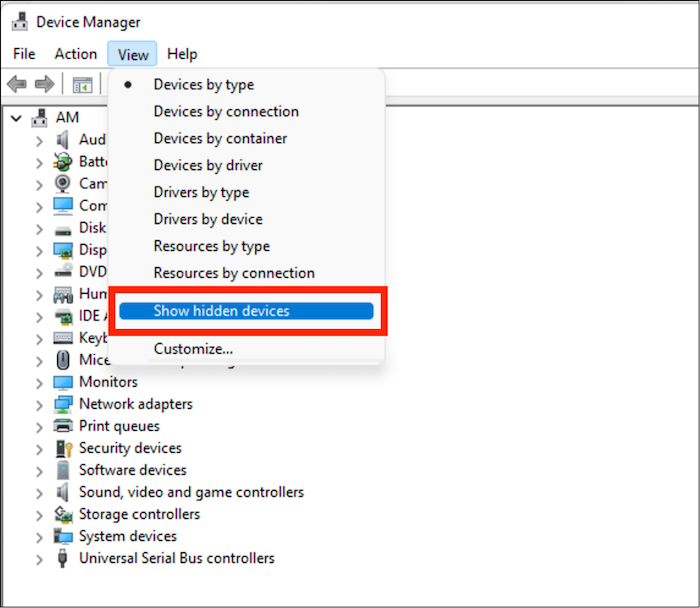Click the IDE controllers icon

coord(63,316)
